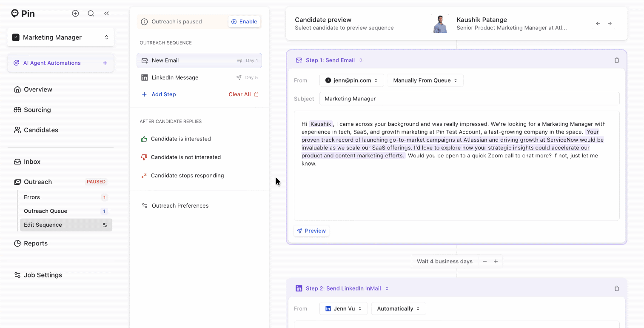Delete Step 1 using its trash icon

point(617,60)
